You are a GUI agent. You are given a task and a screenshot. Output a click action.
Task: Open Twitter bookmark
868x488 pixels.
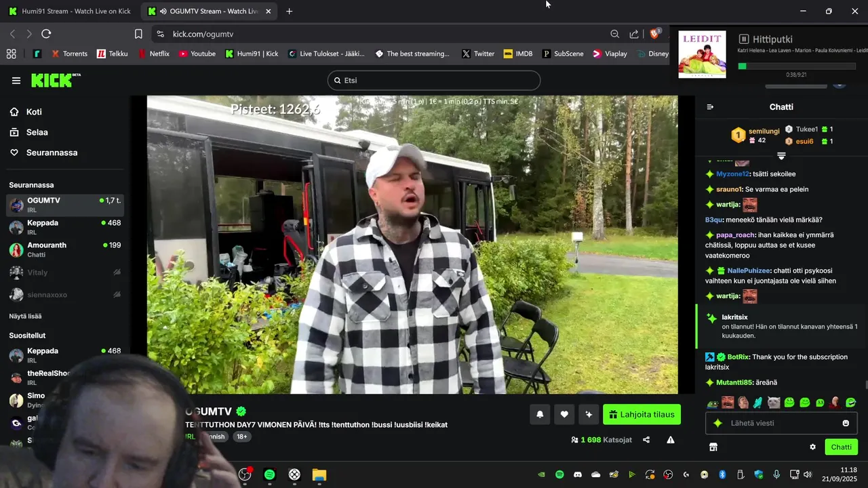coord(478,54)
